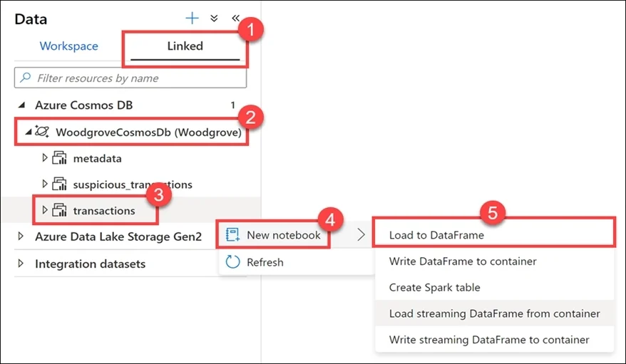The width and height of the screenshot is (626, 364).
Task: Click the double-down chevron expand-all icon
Action: [214, 19]
